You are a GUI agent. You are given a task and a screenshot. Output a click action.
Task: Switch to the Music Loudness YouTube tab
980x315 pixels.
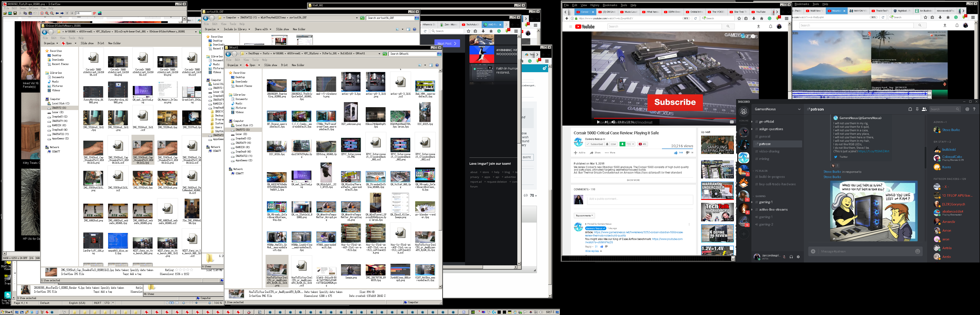tap(630, 12)
